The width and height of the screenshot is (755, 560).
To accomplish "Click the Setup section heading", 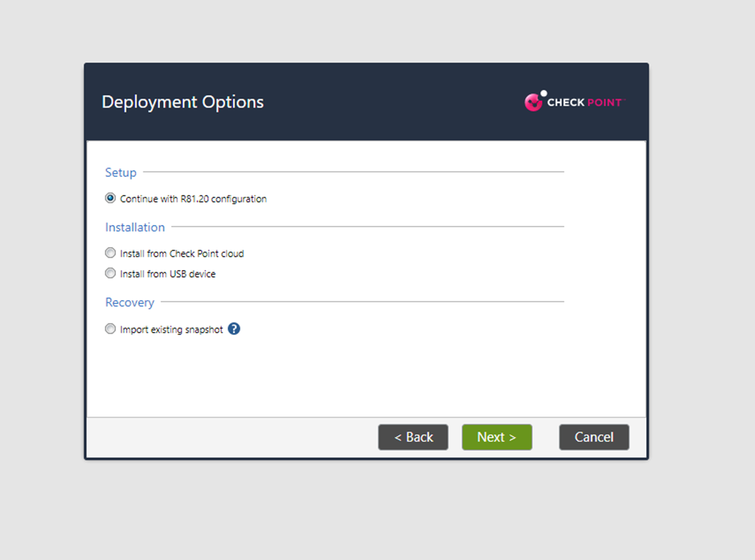I will 121,172.
